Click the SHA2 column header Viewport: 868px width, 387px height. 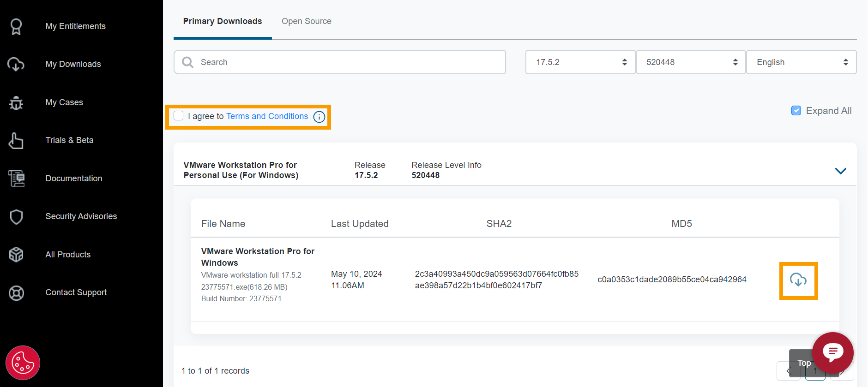pos(499,224)
